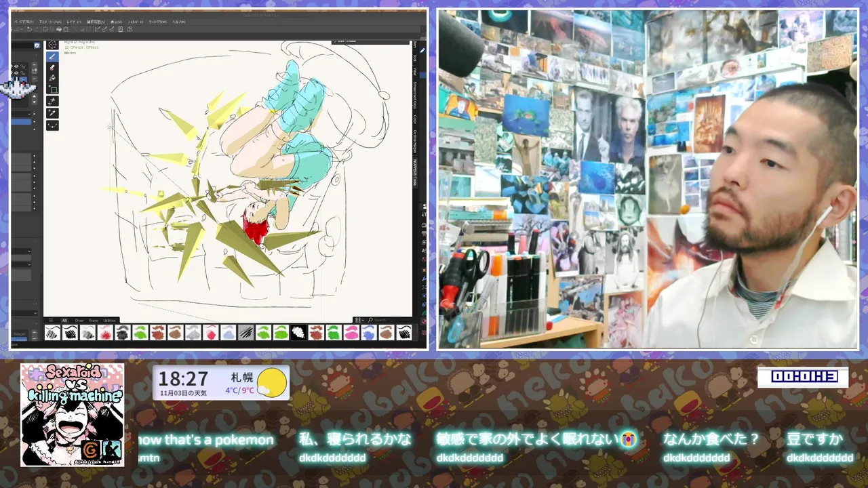
Task: Open the レイヤー menu
Action: [74, 22]
